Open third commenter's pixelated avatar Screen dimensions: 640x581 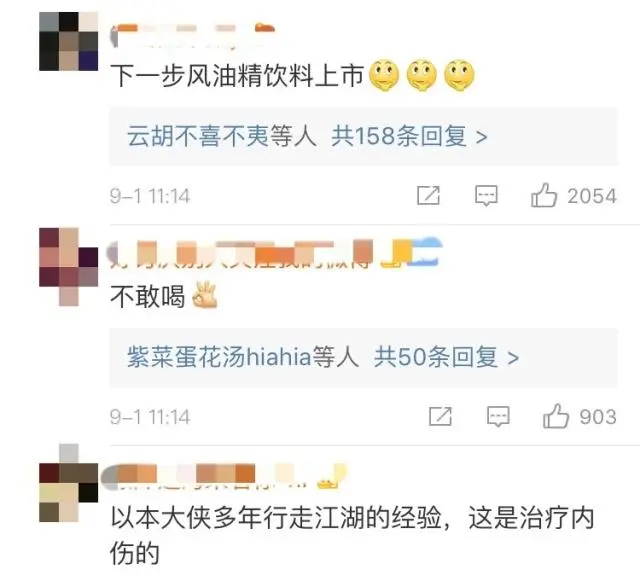(x=69, y=483)
